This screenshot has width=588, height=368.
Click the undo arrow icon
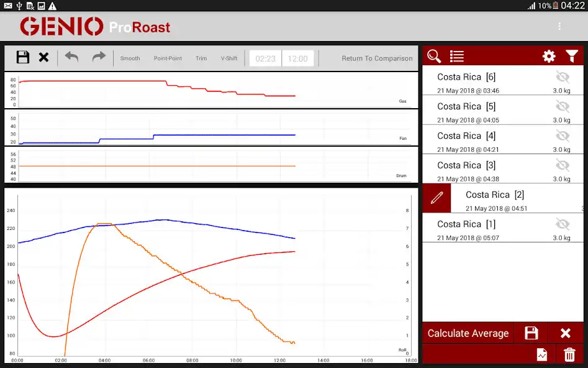[72, 57]
